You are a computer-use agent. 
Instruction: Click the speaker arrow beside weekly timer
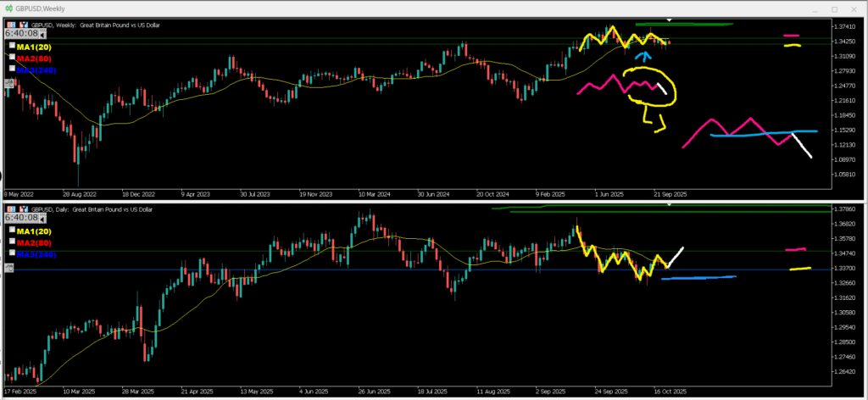pyautogui.click(x=43, y=35)
